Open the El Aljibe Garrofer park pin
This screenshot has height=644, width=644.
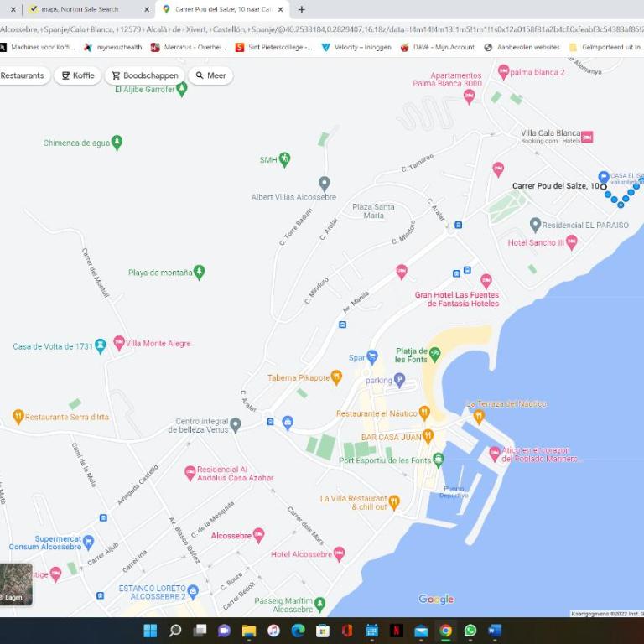click(181, 89)
